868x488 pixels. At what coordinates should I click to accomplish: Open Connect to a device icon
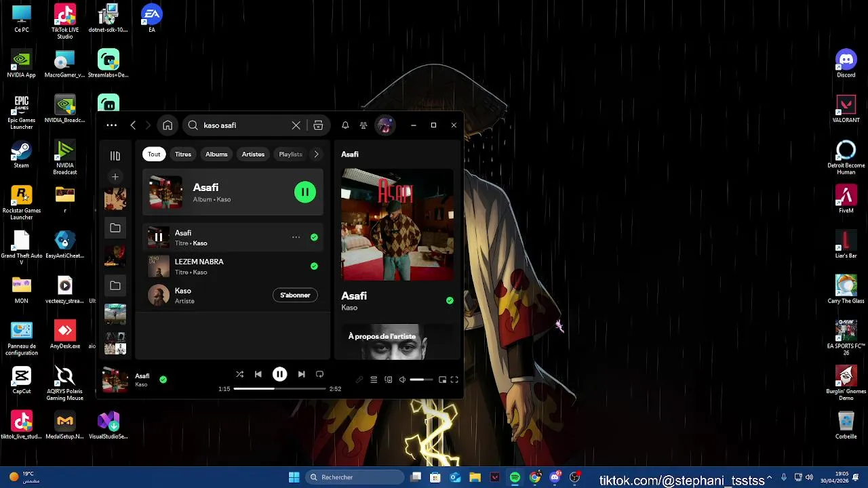pos(389,380)
